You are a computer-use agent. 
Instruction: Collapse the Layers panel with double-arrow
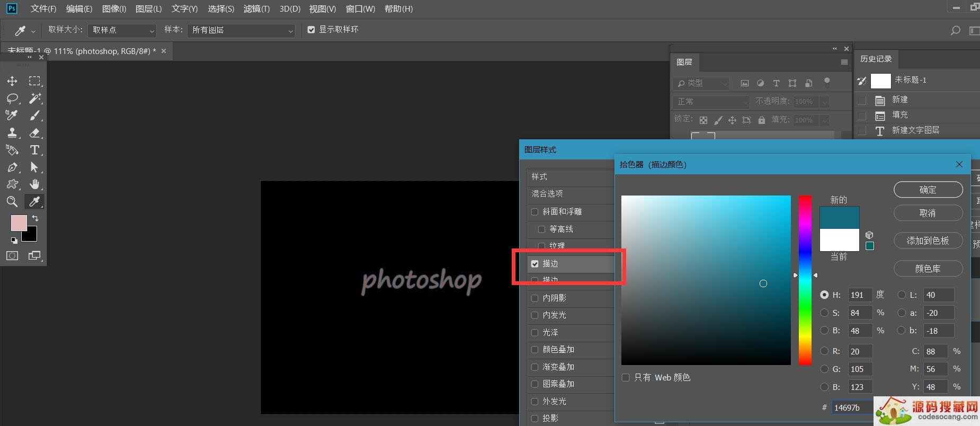point(835,49)
